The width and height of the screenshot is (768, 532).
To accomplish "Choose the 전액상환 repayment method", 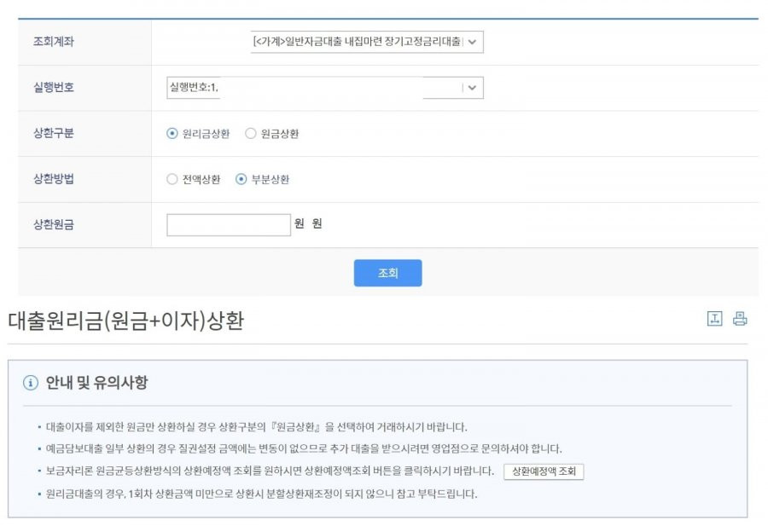I will pyautogui.click(x=172, y=179).
